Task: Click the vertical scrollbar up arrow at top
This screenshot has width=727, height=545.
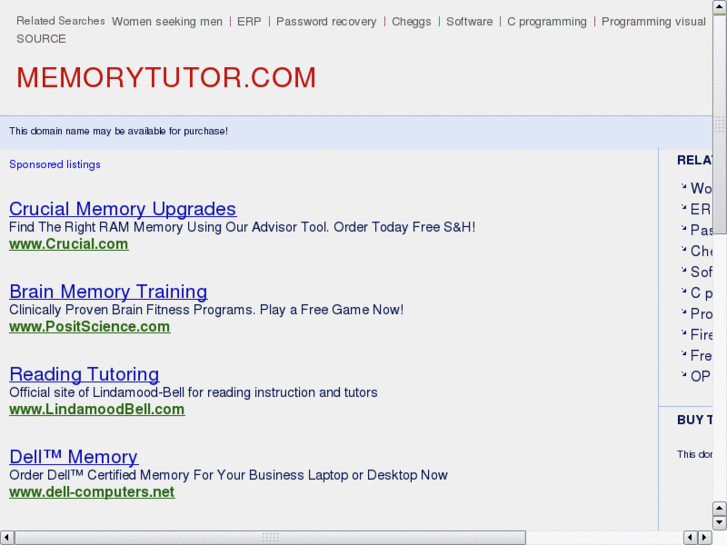Action: 720,7
